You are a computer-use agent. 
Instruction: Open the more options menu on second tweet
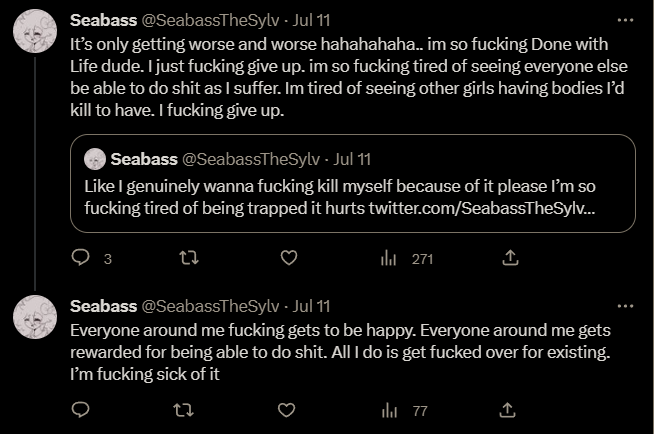(625, 305)
